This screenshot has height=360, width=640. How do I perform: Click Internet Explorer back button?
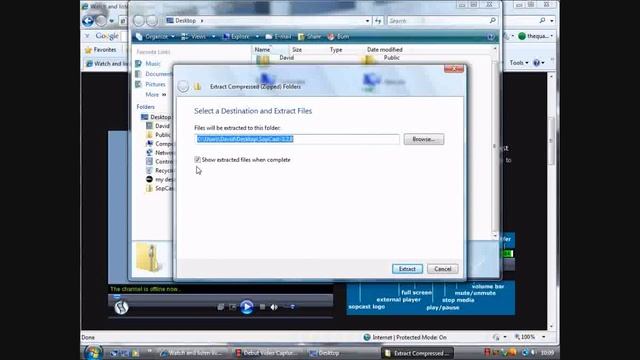[x=88, y=20]
